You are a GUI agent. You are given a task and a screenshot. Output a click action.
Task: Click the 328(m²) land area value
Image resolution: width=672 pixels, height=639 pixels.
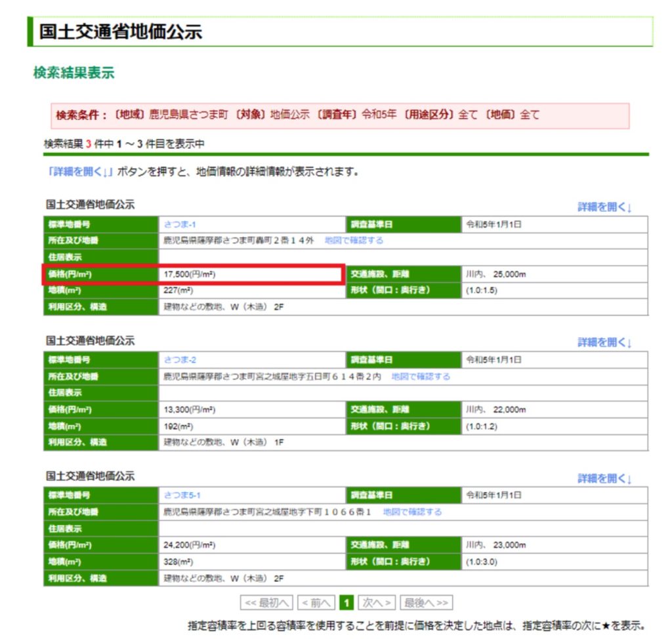178,562
